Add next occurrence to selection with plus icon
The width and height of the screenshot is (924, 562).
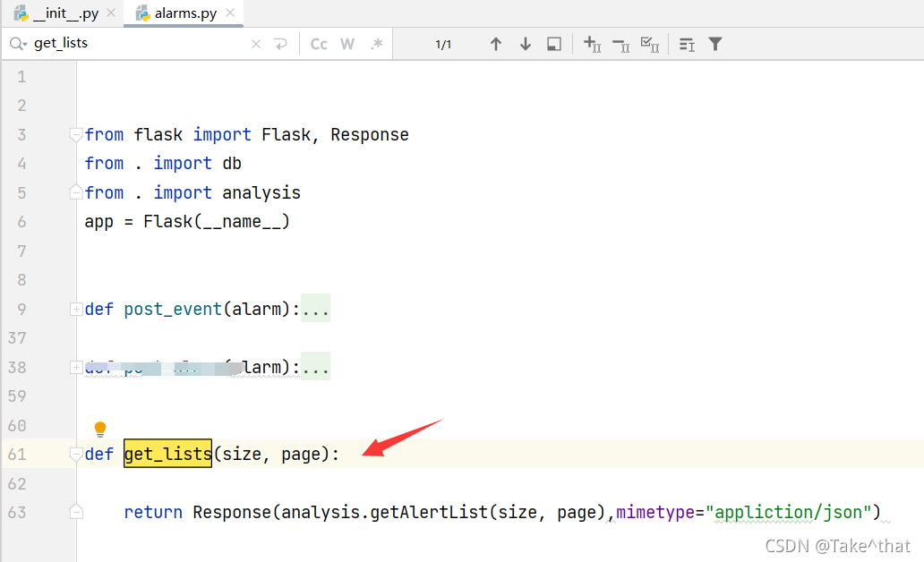coord(592,43)
